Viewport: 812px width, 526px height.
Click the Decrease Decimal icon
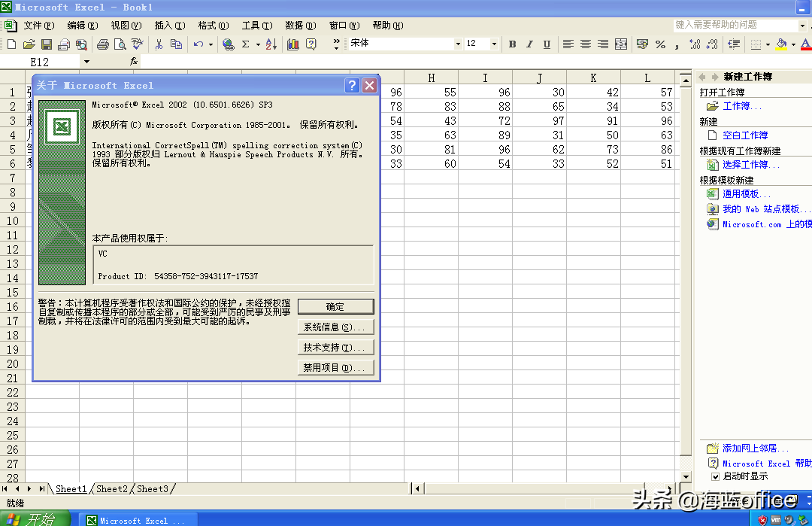pos(712,44)
